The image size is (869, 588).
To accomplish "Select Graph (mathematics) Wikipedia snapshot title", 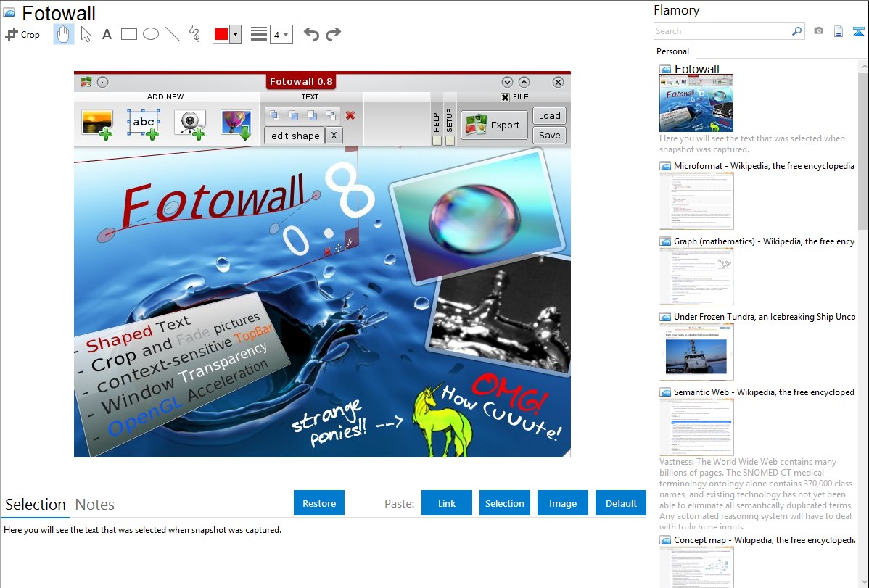I will (x=764, y=241).
